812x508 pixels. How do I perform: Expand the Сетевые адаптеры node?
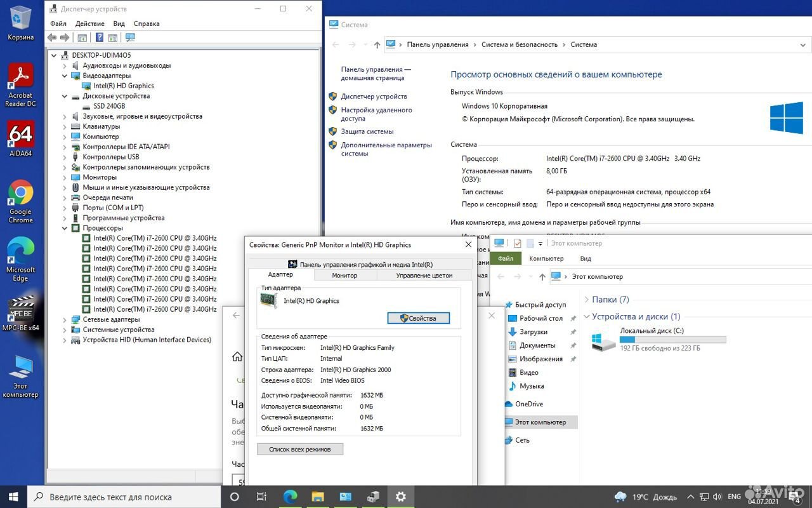[x=65, y=319]
